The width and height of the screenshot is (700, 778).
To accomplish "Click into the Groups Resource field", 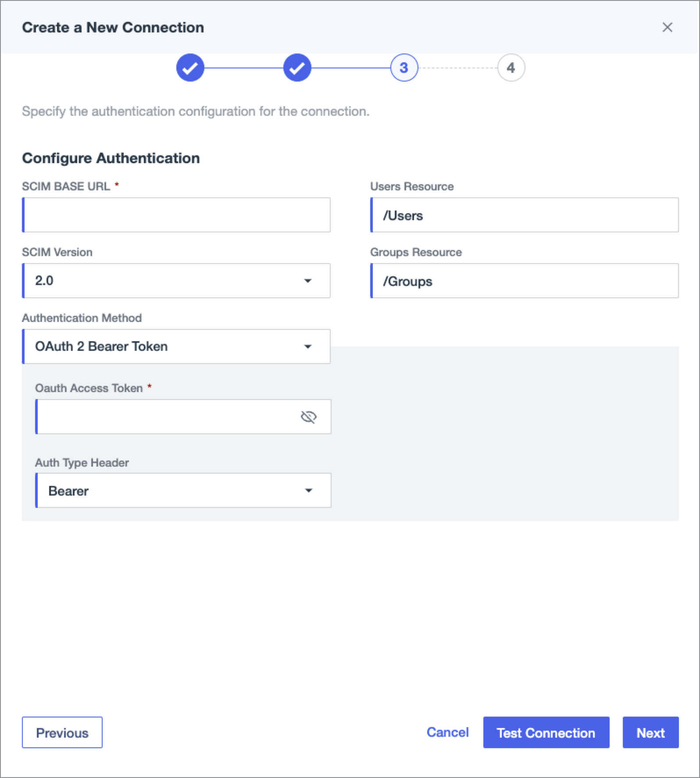I will point(525,281).
